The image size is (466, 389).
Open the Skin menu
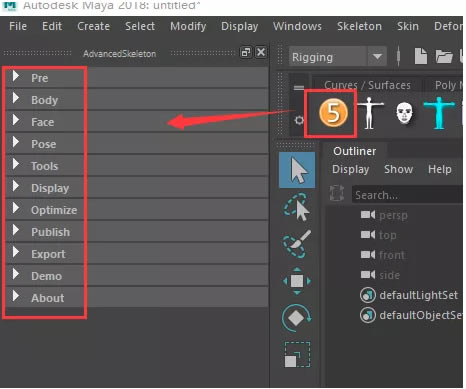tap(408, 26)
